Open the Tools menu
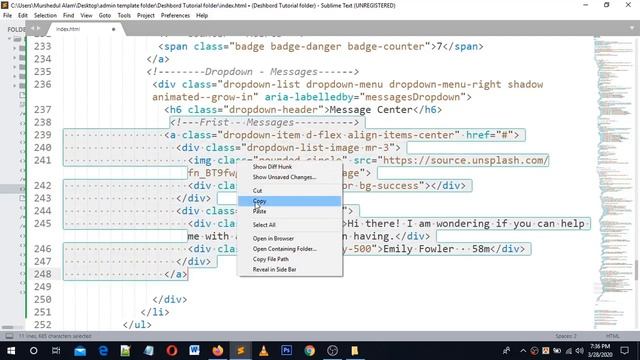The height and width of the screenshot is (360, 640). (124, 16)
